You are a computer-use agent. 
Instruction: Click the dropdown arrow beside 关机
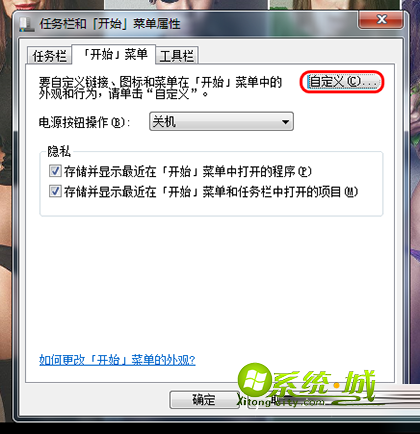click(x=285, y=122)
